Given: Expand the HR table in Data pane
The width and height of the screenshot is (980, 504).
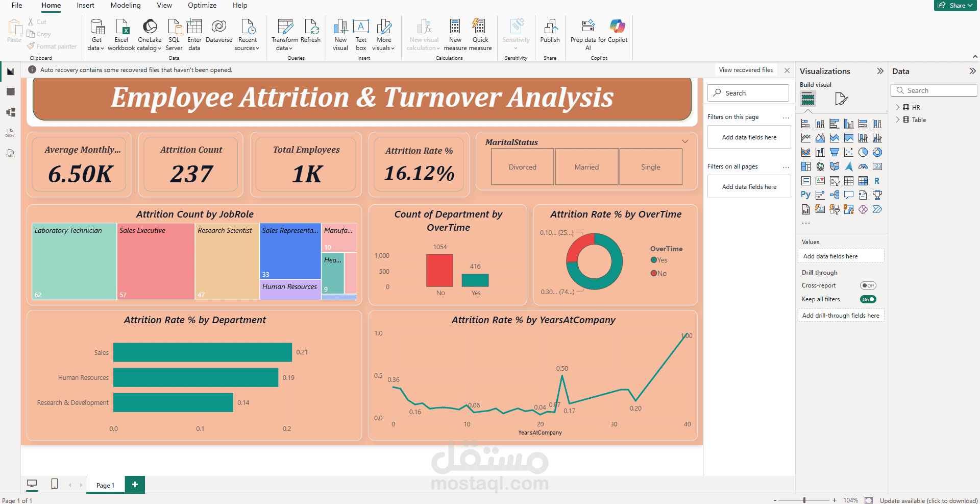Looking at the screenshot, I should click(x=898, y=108).
